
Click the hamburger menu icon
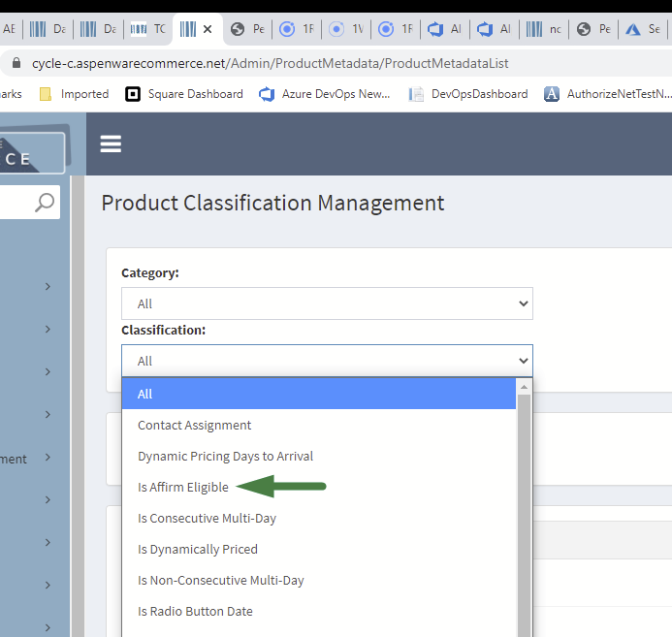(x=111, y=143)
